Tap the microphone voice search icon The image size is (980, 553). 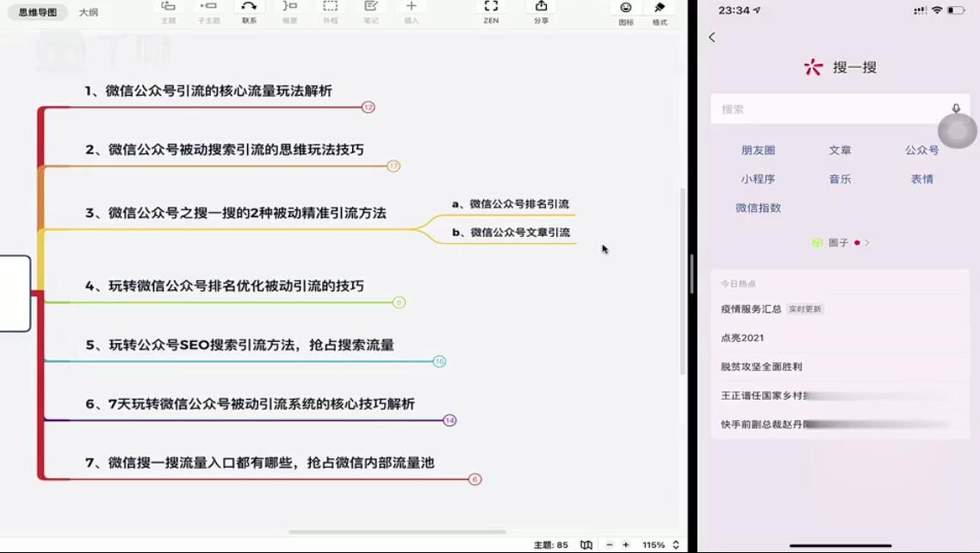(x=956, y=108)
